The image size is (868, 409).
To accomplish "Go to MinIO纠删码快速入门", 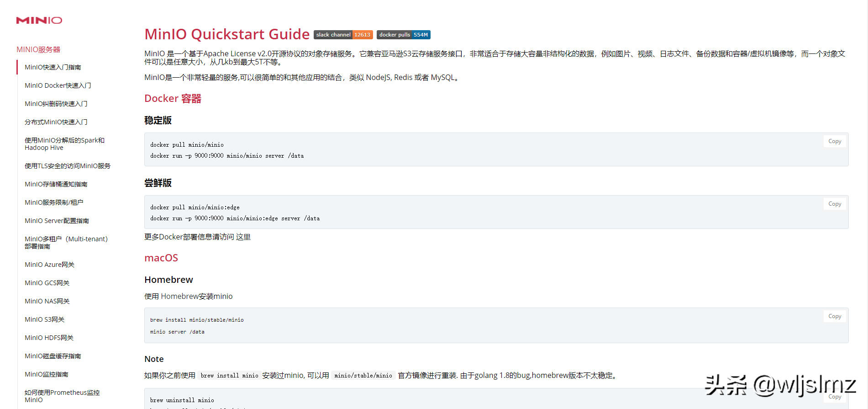I will 56,104.
